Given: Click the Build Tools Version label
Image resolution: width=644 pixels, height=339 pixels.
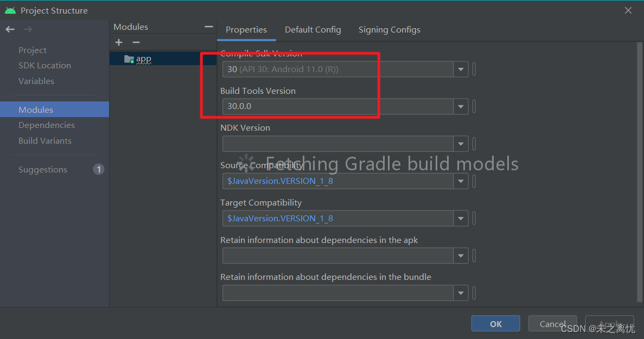Looking at the screenshot, I should (258, 91).
